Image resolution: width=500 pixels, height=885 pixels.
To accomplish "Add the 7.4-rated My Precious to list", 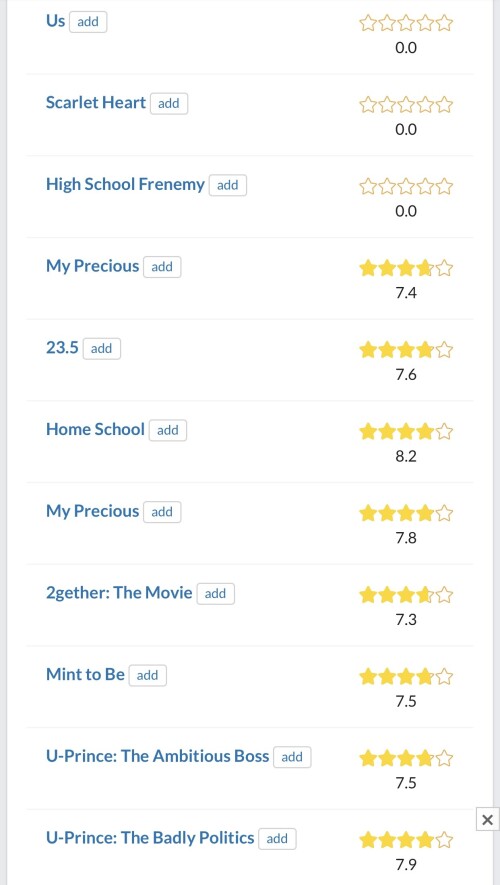I will [162, 267].
